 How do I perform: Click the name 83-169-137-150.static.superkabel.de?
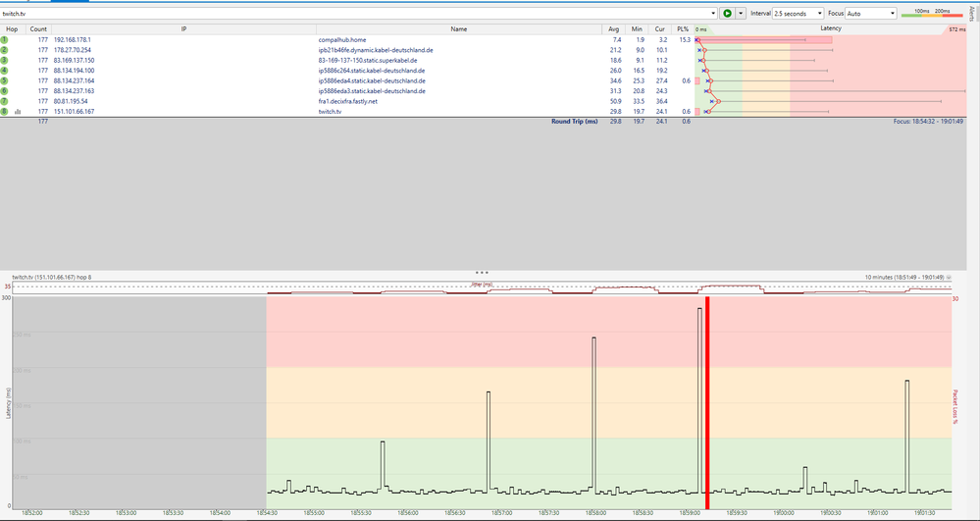point(368,60)
